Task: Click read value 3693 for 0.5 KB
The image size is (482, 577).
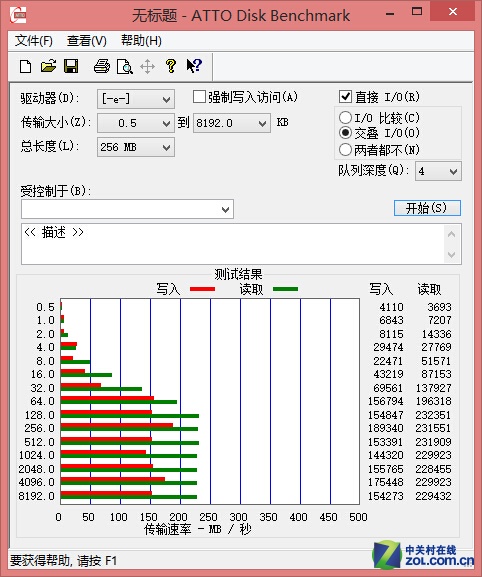Action: [x=439, y=307]
